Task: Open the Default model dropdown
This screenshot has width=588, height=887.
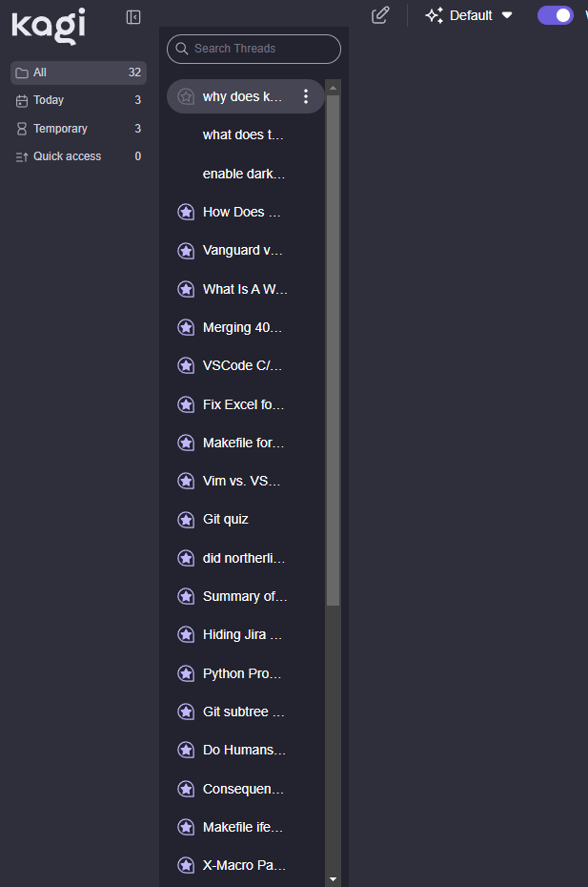Action: [470, 15]
